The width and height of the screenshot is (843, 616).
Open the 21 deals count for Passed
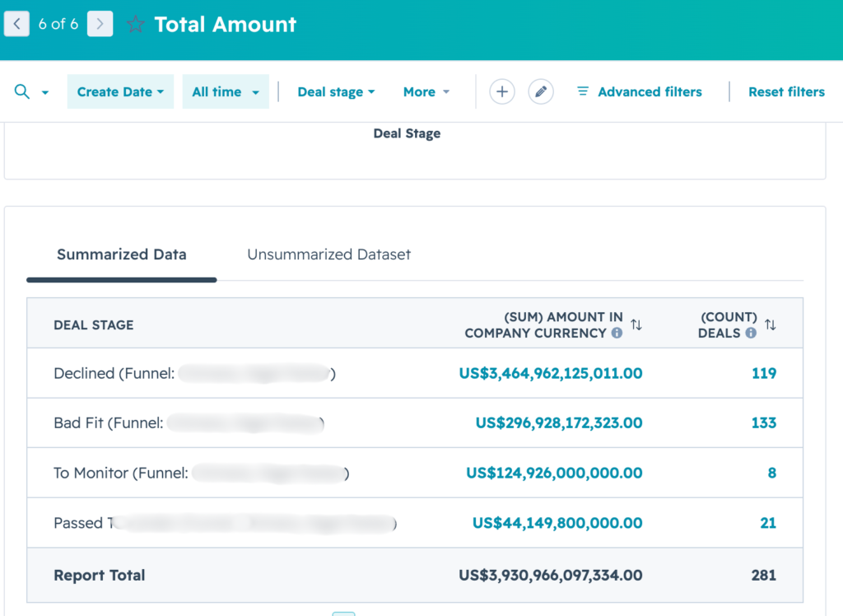pyautogui.click(x=768, y=523)
